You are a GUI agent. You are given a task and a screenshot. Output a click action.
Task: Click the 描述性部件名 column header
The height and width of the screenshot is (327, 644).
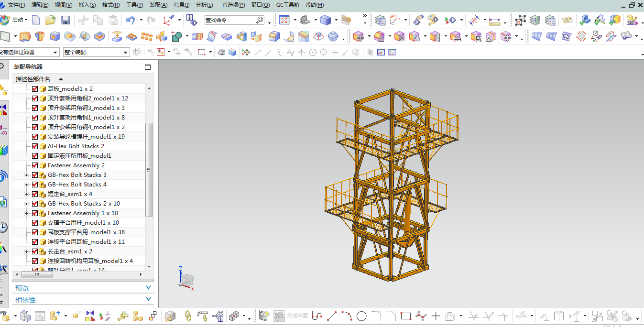point(33,79)
